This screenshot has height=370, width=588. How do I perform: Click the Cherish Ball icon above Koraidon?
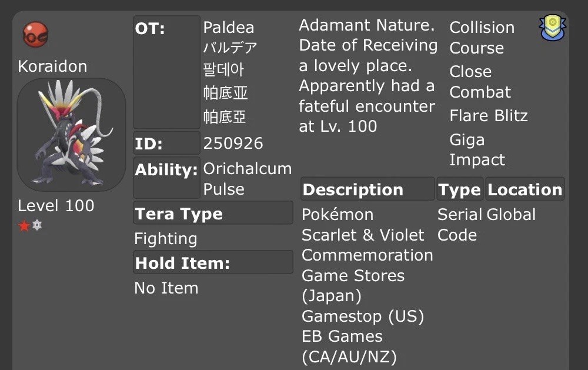tap(35, 35)
